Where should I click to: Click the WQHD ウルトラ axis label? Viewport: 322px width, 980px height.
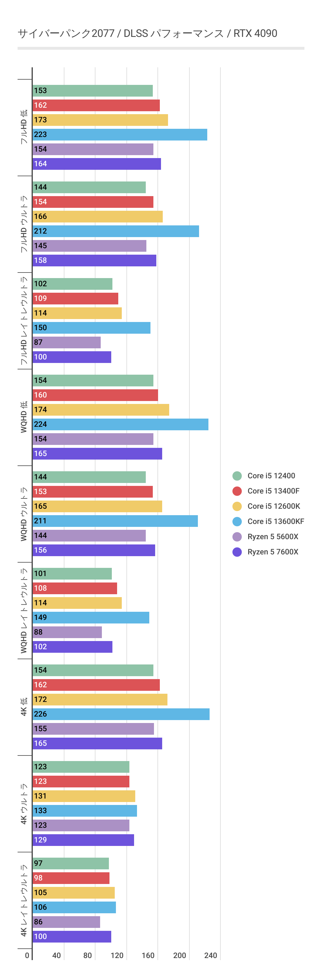click(x=24, y=514)
